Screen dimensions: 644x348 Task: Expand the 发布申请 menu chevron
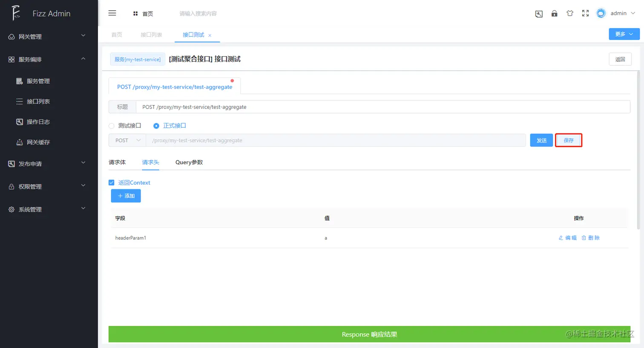tap(83, 163)
